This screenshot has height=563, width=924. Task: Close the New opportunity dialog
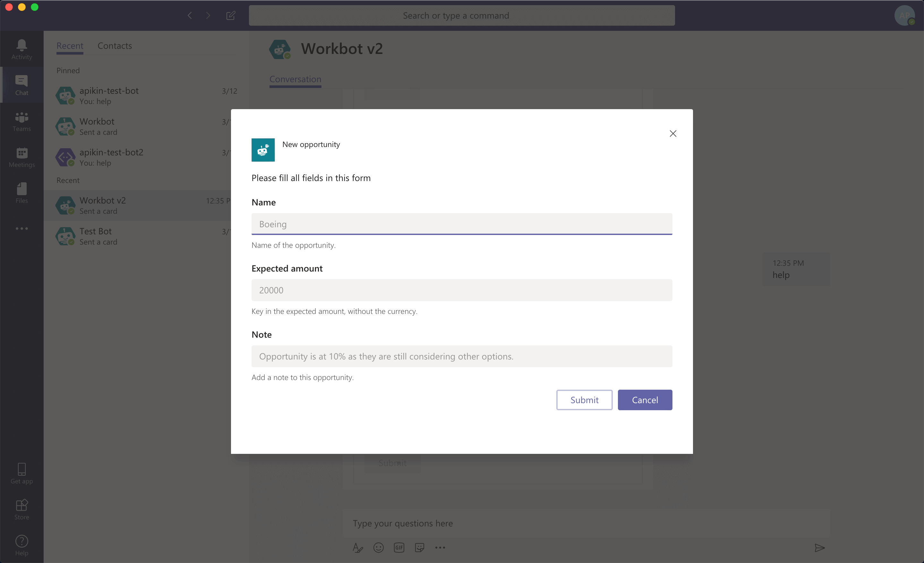pos(673,133)
